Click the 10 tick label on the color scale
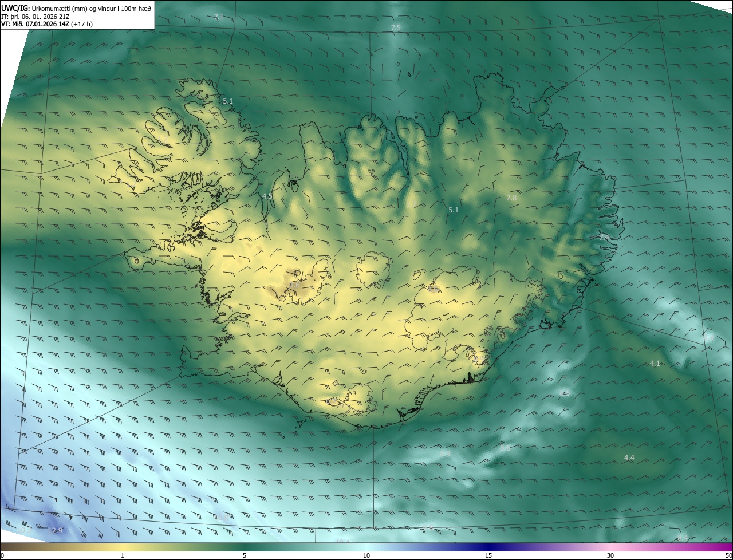This screenshot has width=733, height=560. (366, 555)
